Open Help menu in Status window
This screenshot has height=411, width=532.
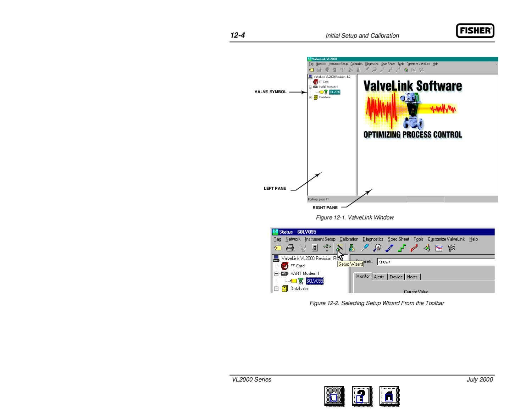tap(473, 239)
